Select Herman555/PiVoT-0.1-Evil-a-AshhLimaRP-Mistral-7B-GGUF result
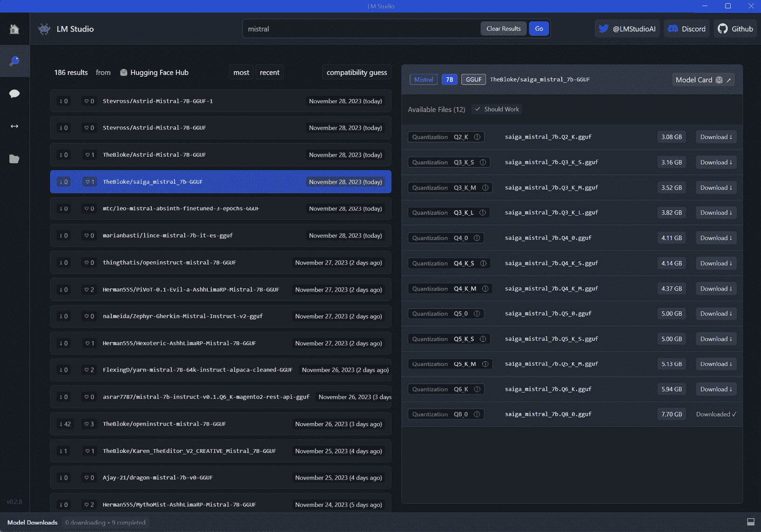761x532 pixels. pyautogui.click(x=221, y=290)
